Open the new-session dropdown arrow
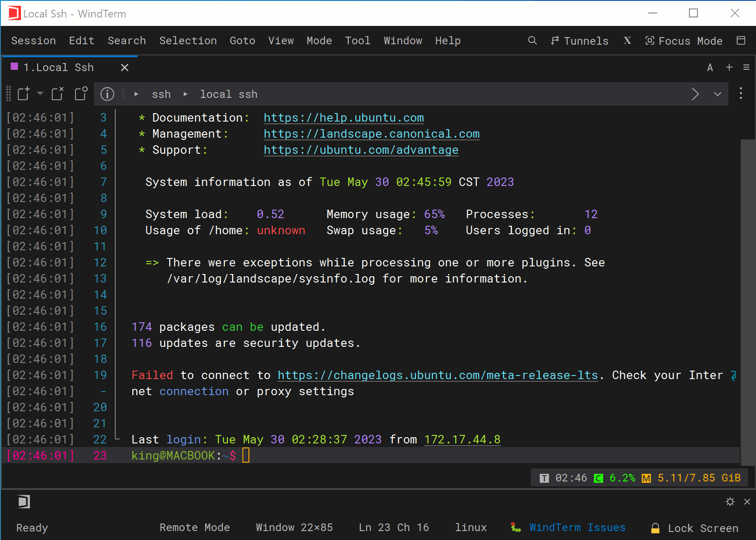This screenshot has width=756, height=540. pyautogui.click(x=40, y=94)
